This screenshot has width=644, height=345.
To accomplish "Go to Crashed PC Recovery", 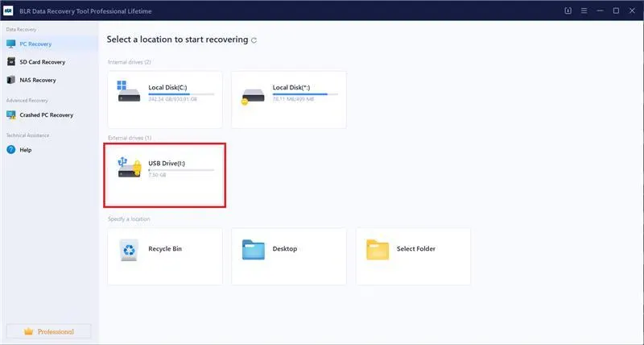I will [46, 115].
